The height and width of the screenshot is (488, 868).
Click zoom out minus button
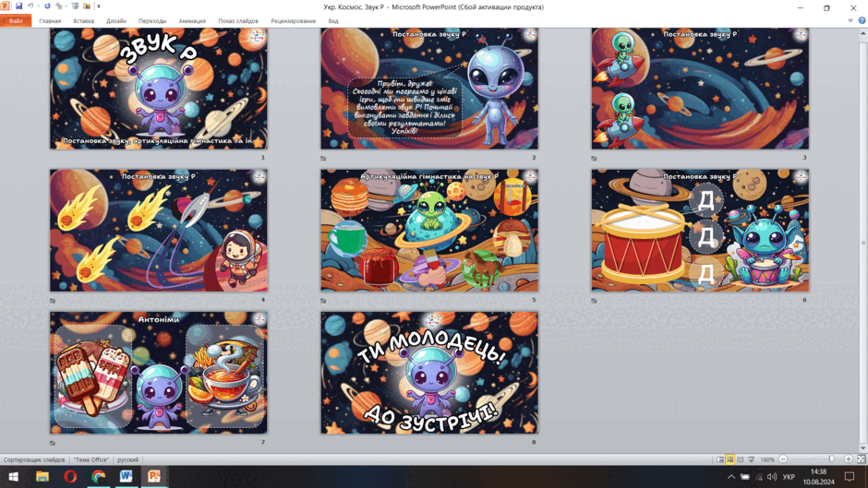[783, 459]
